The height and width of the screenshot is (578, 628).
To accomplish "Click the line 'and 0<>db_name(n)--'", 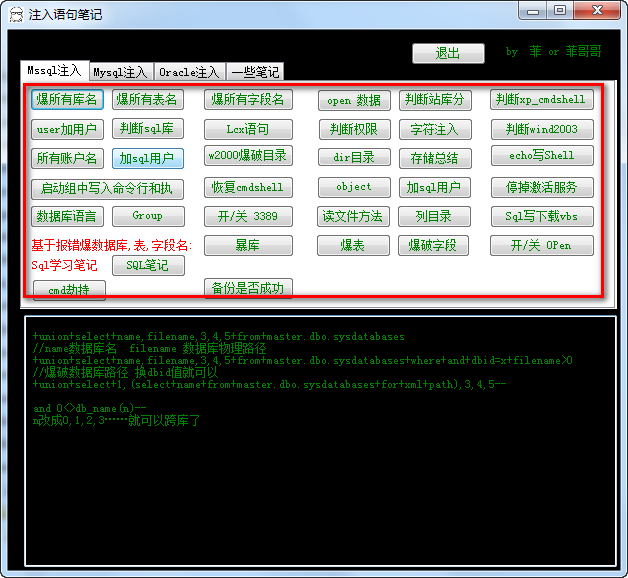I will tap(90, 409).
